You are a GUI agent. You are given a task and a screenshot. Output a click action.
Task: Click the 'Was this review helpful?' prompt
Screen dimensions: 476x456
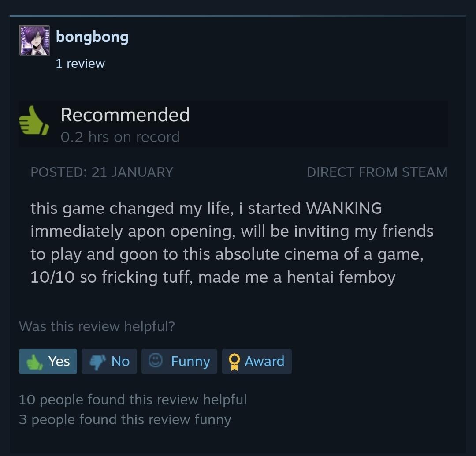point(97,326)
